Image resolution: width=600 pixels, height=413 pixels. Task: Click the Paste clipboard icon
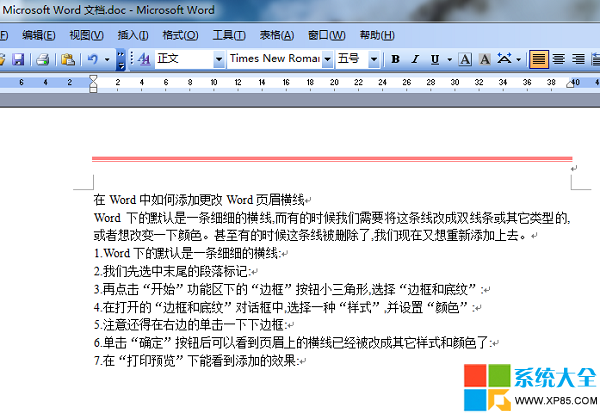click(68, 59)
